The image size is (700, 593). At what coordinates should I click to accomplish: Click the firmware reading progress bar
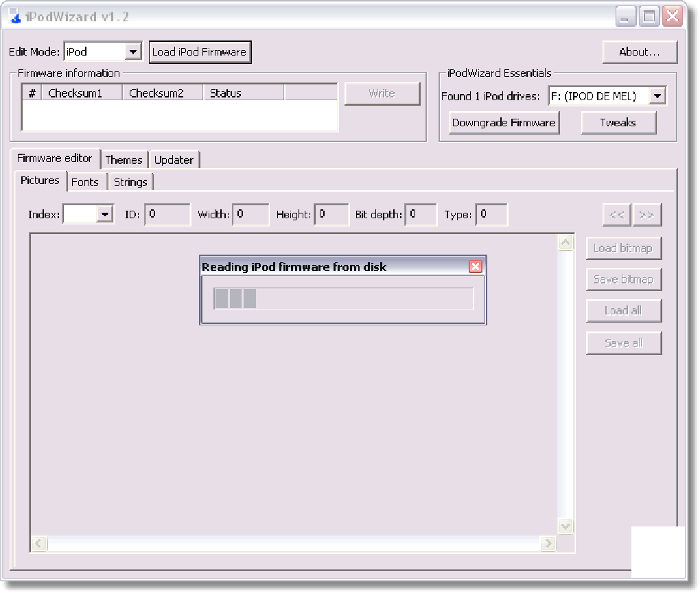click(x=343, y=299)
